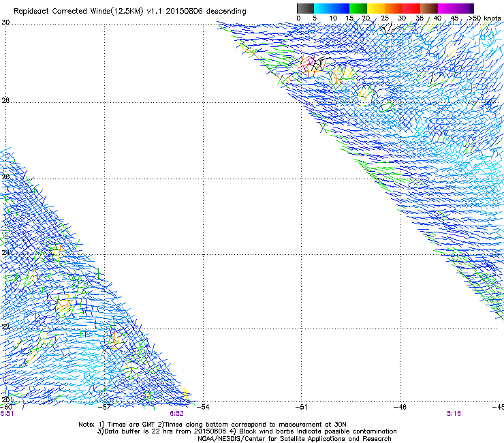Click the purple "5:18" swath time label
Screen dimensions: 504x443
[x=454, y=414]
